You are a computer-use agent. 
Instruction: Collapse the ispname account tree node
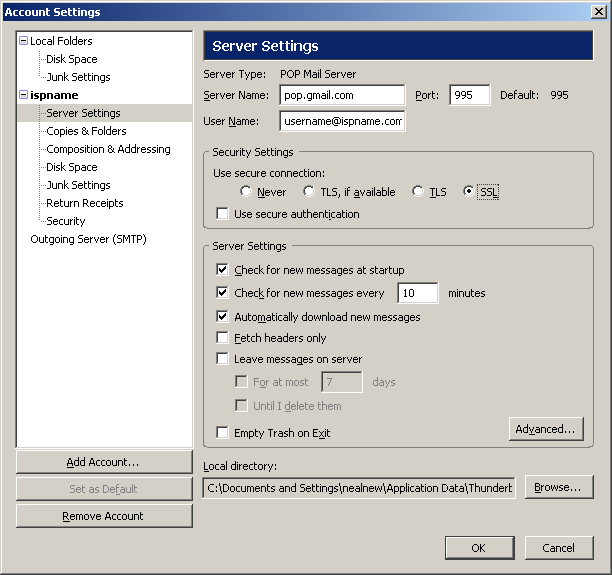pos(23,94)
